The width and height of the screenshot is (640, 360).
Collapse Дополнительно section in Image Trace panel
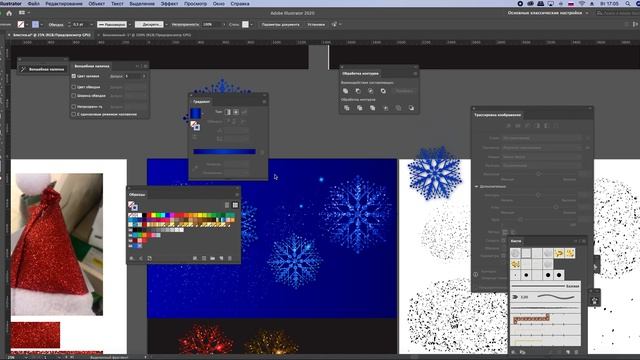[476, 187]
